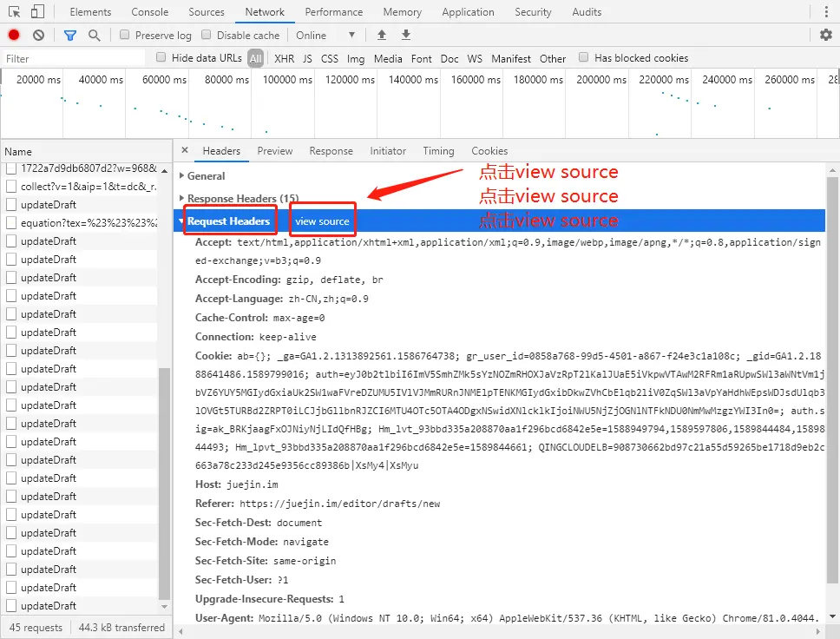Close the request details panel

(x=185, y=150)
